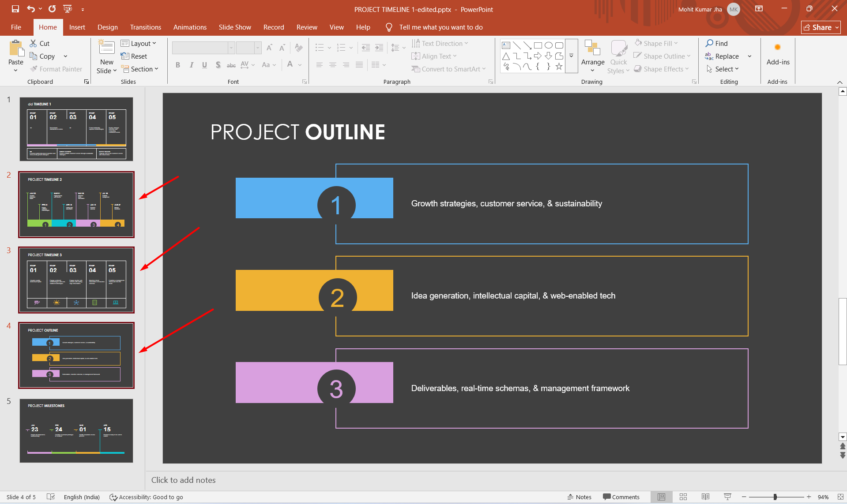Click the Copy button
The image size is (847, 504).
coord(42,56)
